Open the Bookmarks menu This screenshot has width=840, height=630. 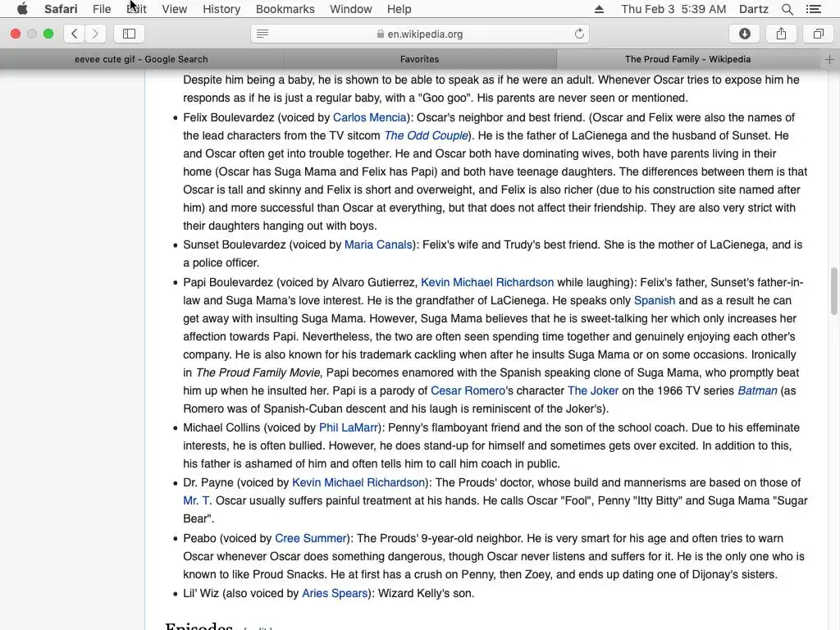point(285,9)
